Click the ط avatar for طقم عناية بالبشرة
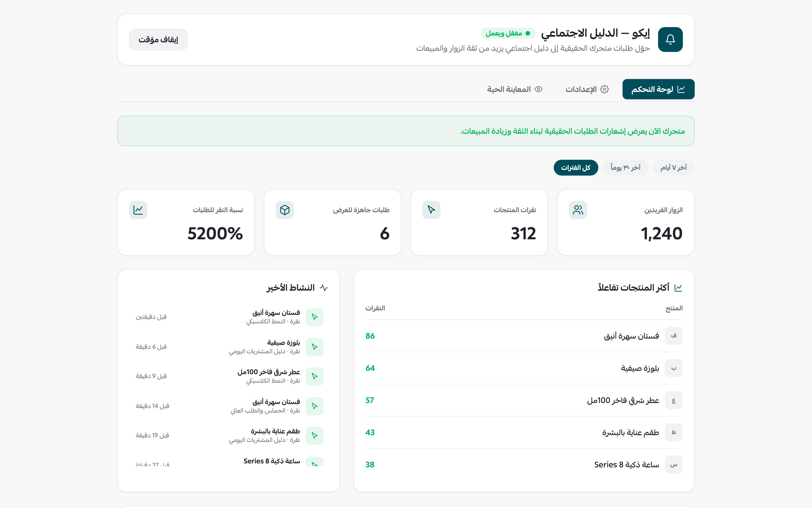 (x=673, y=432)
